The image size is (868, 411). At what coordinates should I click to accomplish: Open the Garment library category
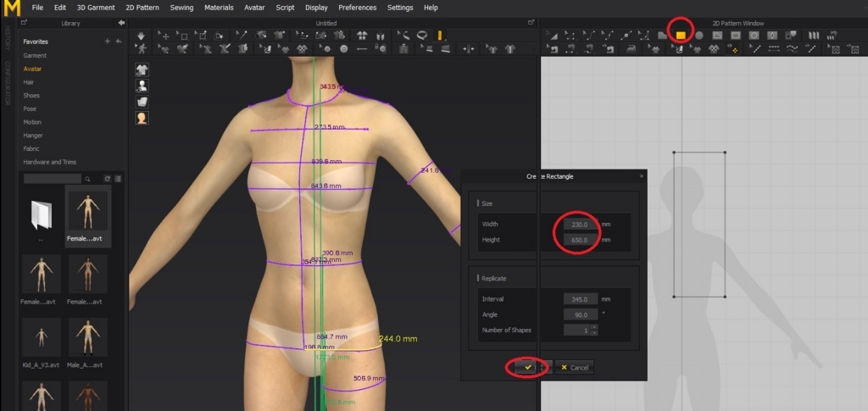35,55
